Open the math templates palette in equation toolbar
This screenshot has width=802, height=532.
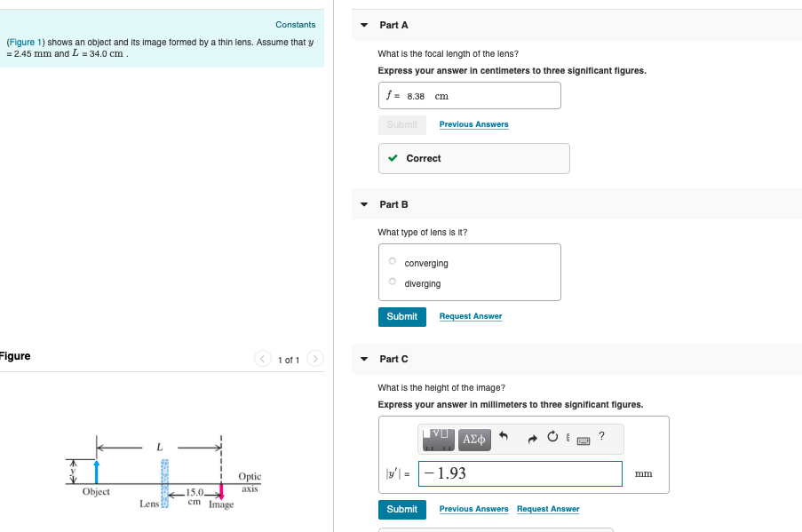pyautogui.click(x=439, y=438)
